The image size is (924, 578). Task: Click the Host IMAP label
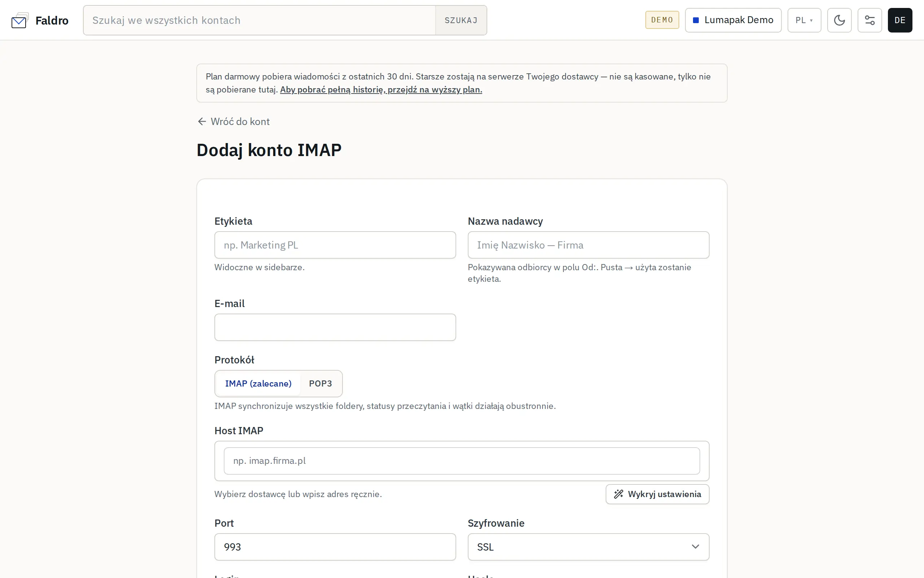pos(239,431)
